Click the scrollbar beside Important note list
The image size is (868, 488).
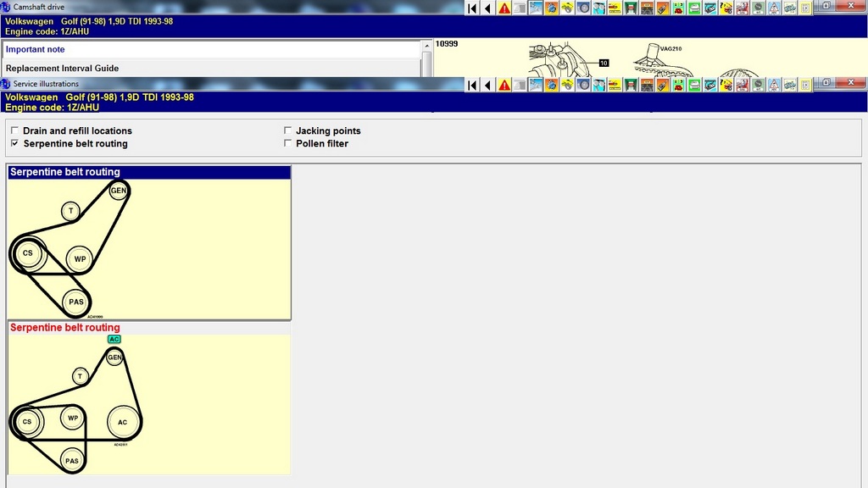pos(426,63)
